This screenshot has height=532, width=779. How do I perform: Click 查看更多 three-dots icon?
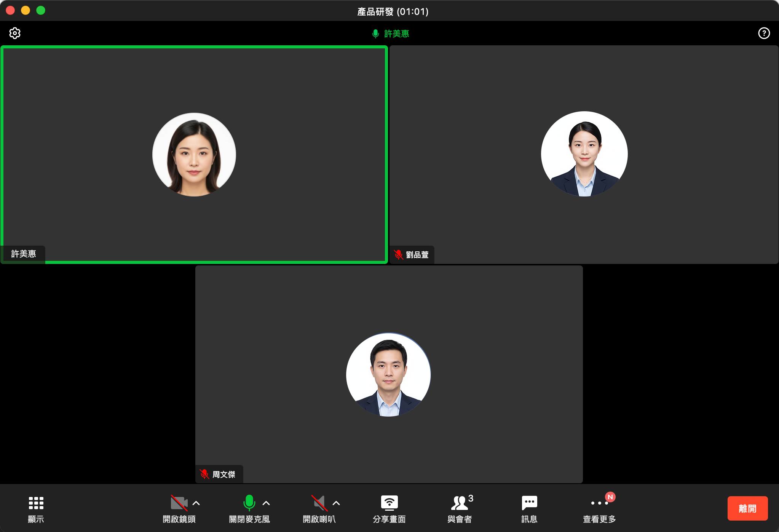[599, 503]
